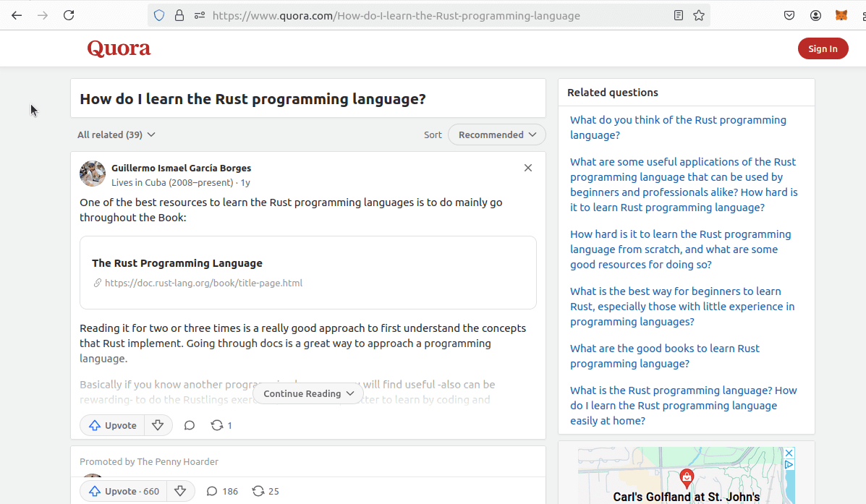Screen dimensions: 866x504
Task: Click the 'Related questions' heading
Action: click(613, 92)
